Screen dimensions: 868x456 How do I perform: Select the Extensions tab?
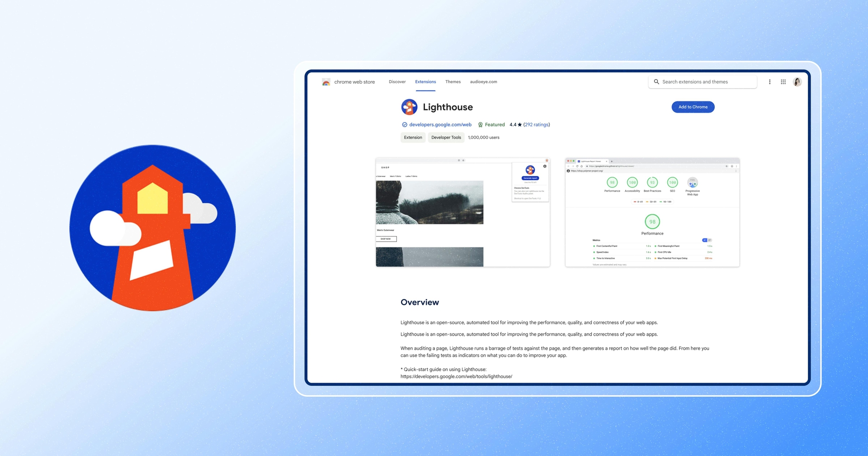tap(425, 82)
